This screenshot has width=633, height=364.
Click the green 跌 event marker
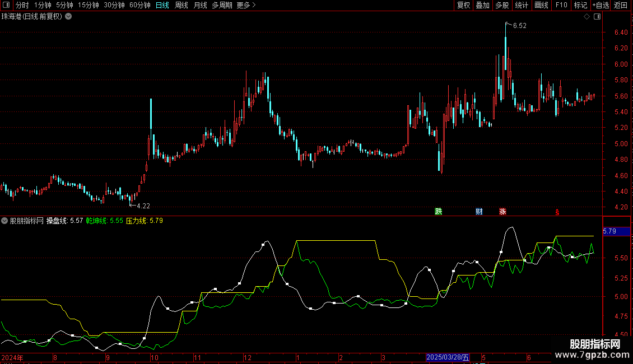pos(439,212)
